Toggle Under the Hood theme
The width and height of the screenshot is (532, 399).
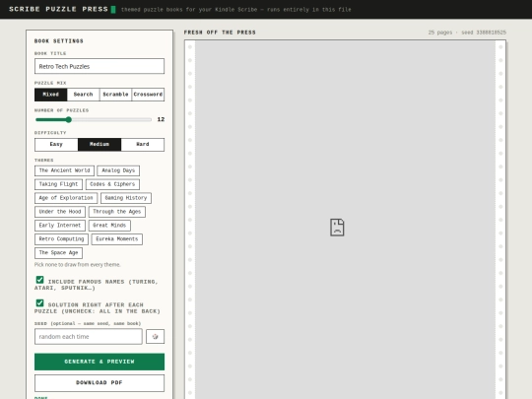point(60,212)
